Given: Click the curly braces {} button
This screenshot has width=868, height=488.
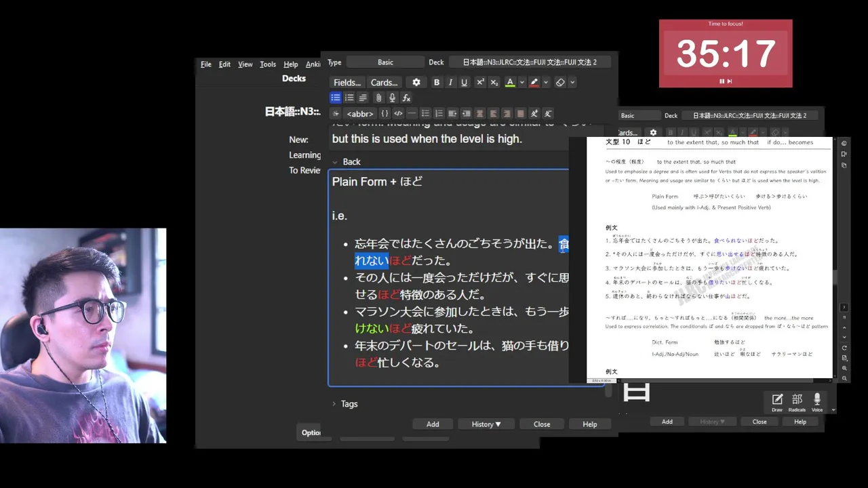Looking at the screenshot, I should 384,114.
